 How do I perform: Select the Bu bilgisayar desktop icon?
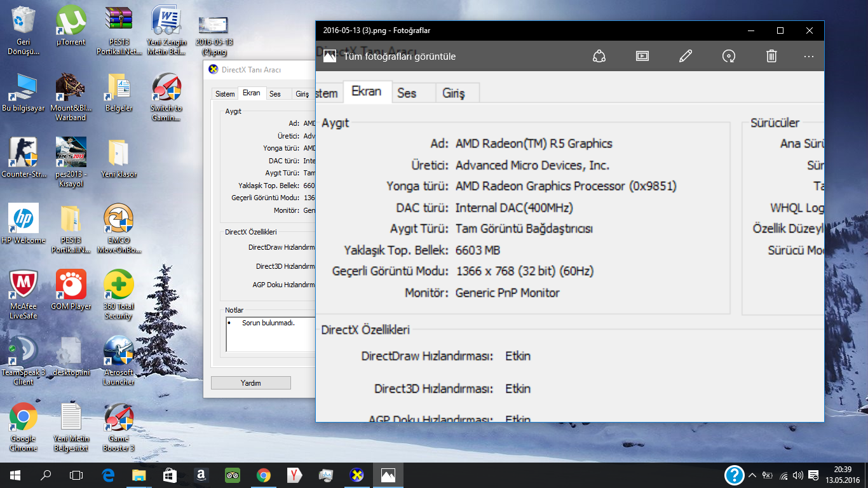[x=24, y=93]
